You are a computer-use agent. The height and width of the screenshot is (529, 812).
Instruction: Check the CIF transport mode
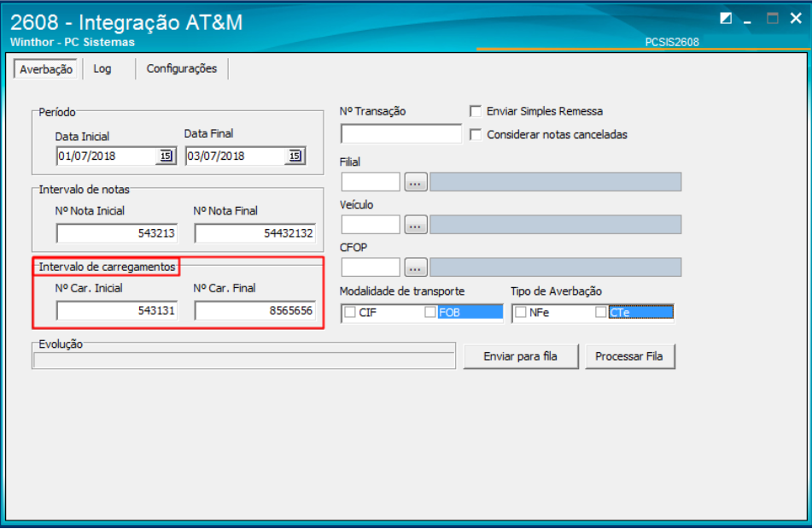tap(350, 313)
